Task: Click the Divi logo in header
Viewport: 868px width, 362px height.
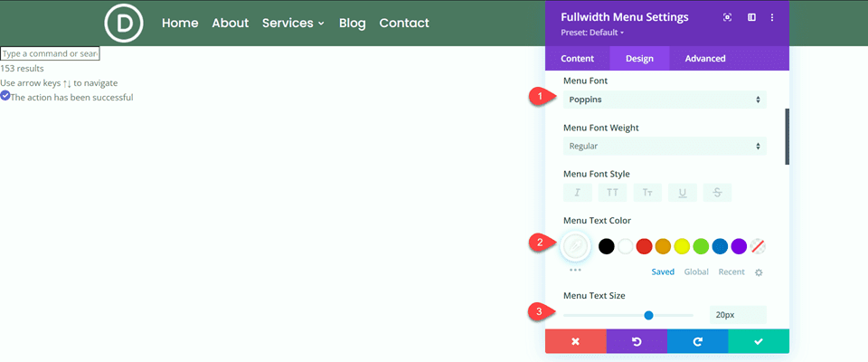Action: click(124, 23)
